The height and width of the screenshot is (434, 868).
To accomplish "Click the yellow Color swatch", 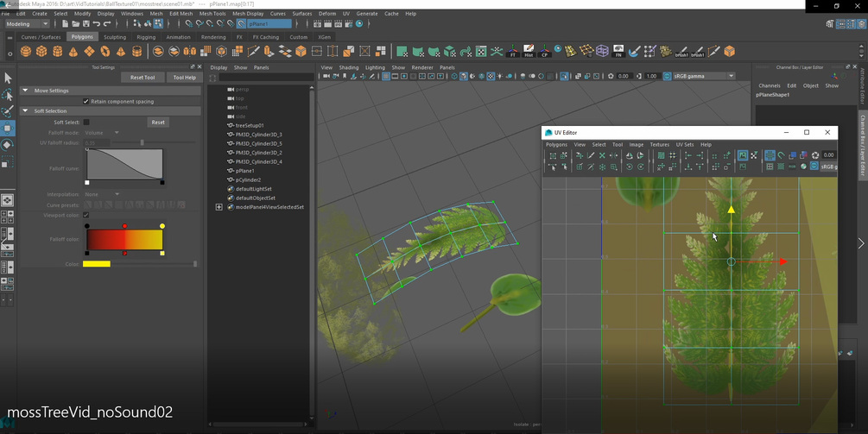I will pyautogui.click(x=96, y=264).
